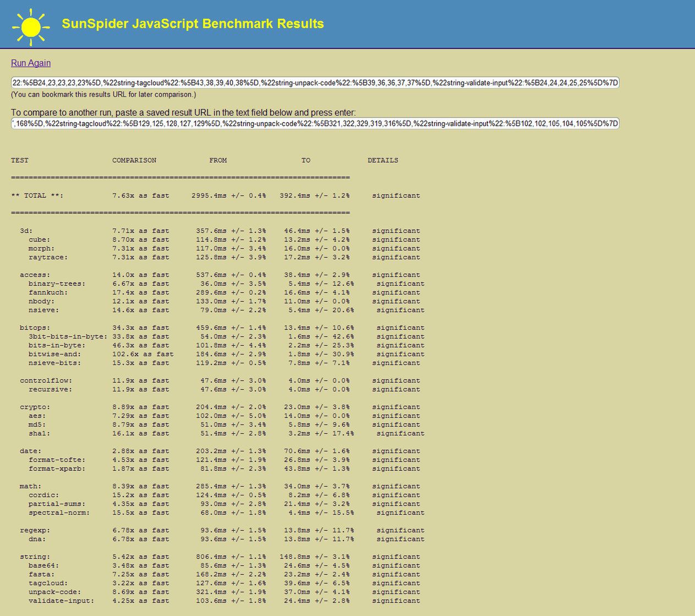Click the 'binary-trees:' test label
Viewport: 695px width, 616px height.
[57, 284]
